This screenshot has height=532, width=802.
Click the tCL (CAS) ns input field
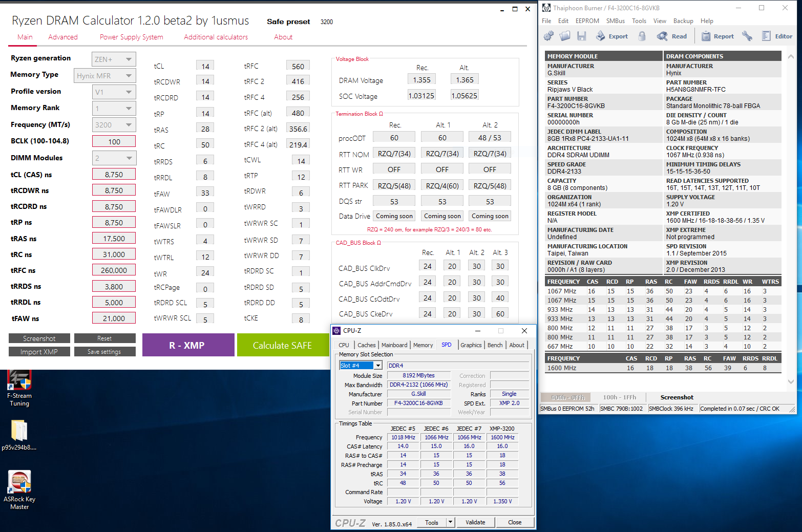coord(114,175)
